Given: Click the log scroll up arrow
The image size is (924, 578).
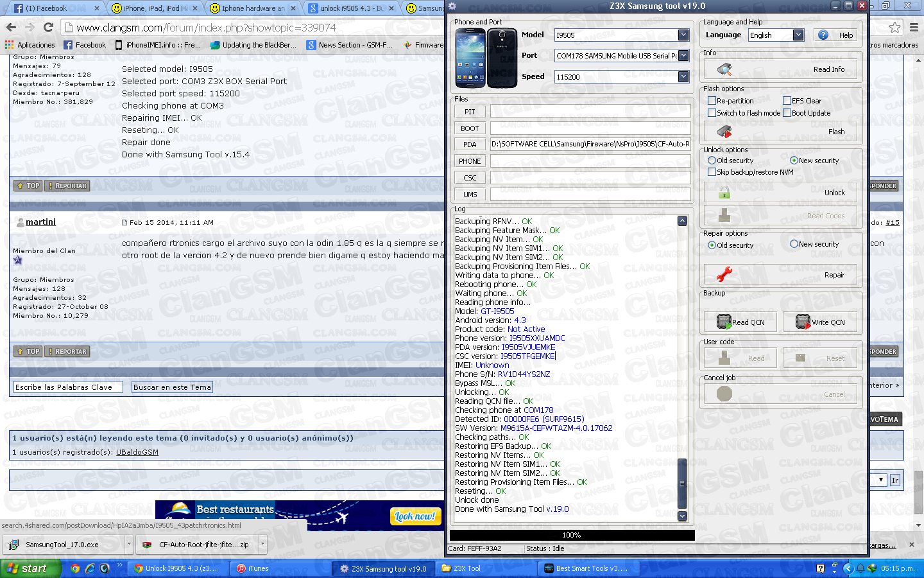Looking at the screenshot, I should [x=682, y=221].
